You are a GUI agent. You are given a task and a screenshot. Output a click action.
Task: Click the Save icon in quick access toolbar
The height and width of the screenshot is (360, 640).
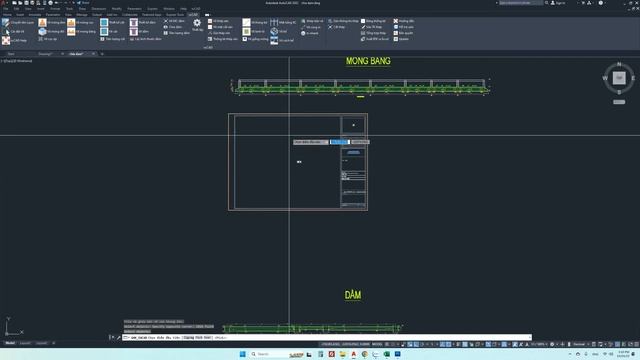(x=27, y=3)
